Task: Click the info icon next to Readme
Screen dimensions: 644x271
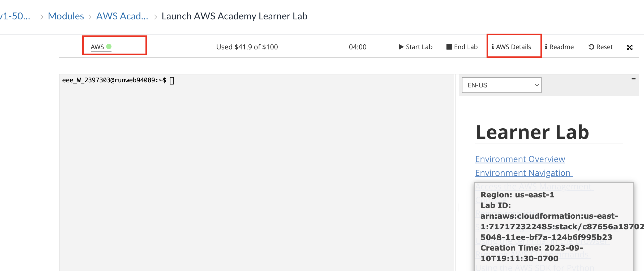Action: (546, 47)
